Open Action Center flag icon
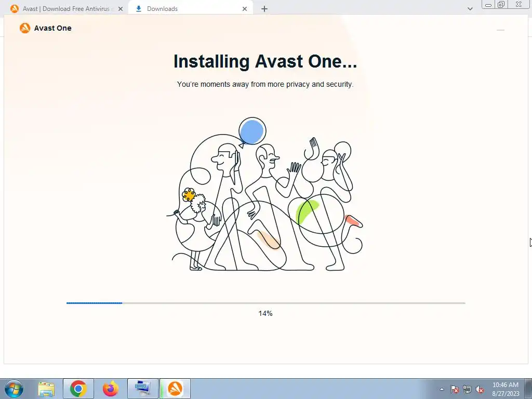The width and height of the screenshot is (532, 399). click(455, 389)
